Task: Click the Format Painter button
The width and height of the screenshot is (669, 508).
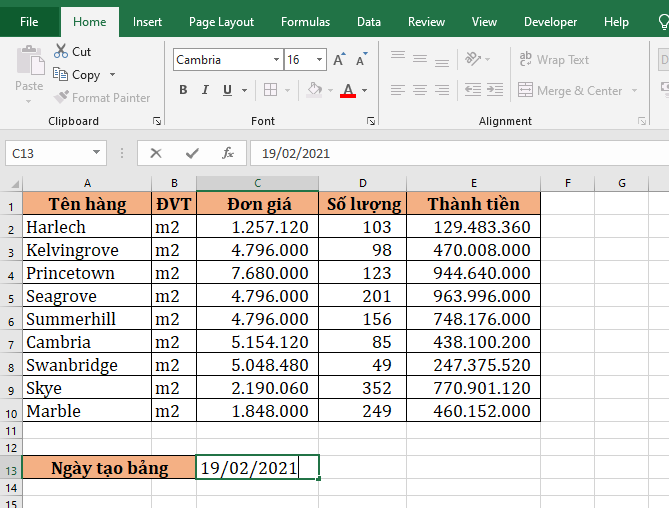Action: tap(102, 98)
